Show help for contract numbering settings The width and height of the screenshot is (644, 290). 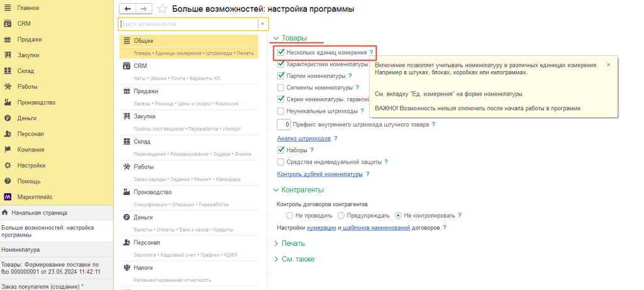445,227
